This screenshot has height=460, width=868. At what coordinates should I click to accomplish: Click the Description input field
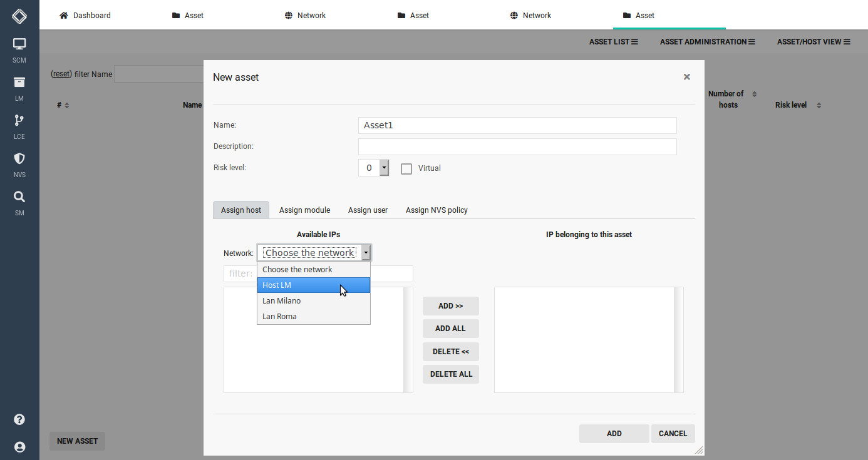[517, 146]
